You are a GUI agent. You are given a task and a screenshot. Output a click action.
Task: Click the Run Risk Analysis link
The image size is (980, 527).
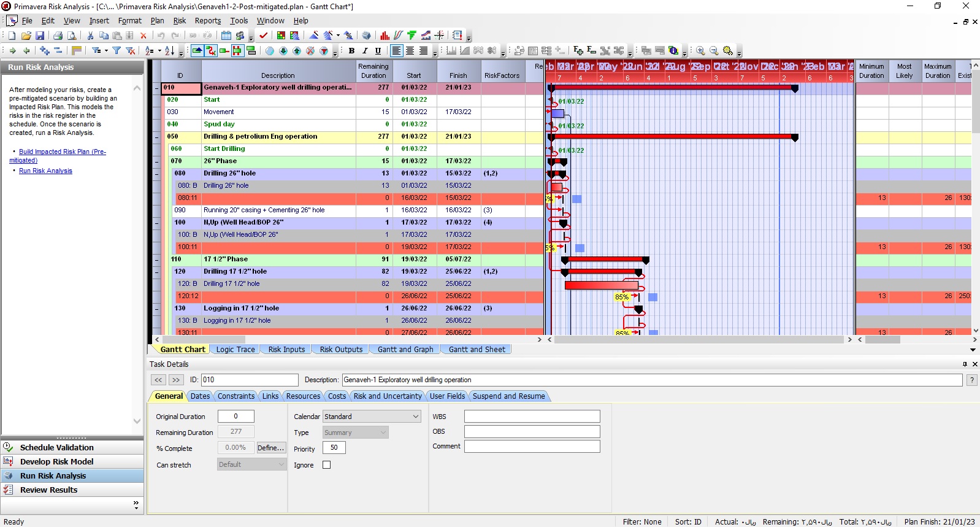pyautogui.click(x=45, y=171)
